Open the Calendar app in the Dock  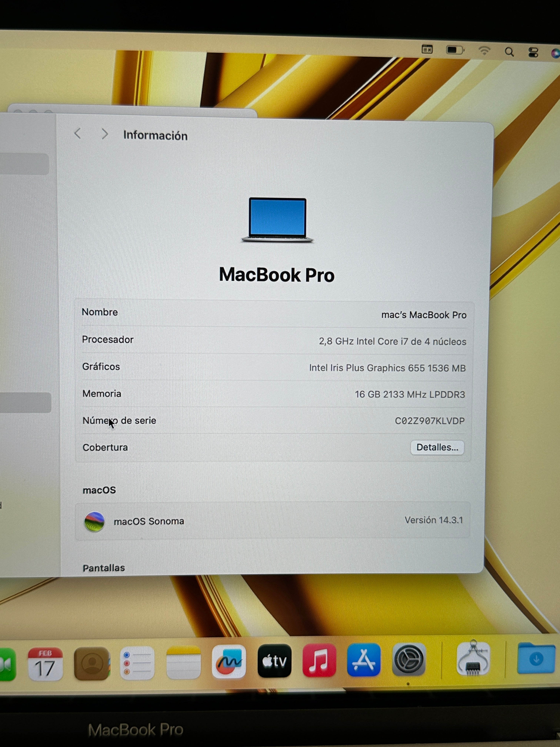(45, 664)
